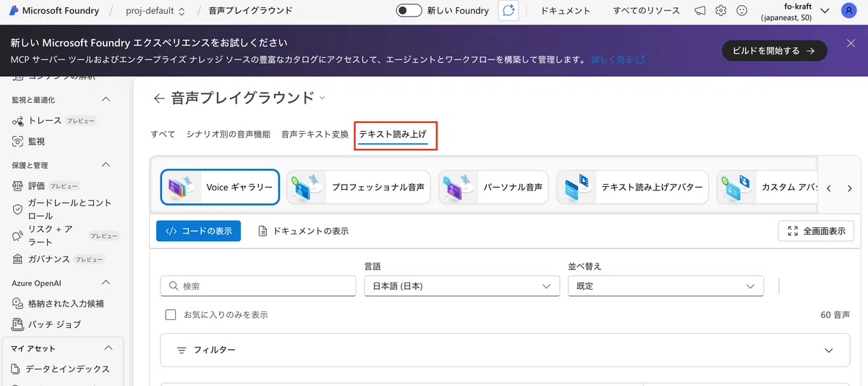
Task: Collapse the Azure OpenAI section
Action: click(x=106, y=282)
